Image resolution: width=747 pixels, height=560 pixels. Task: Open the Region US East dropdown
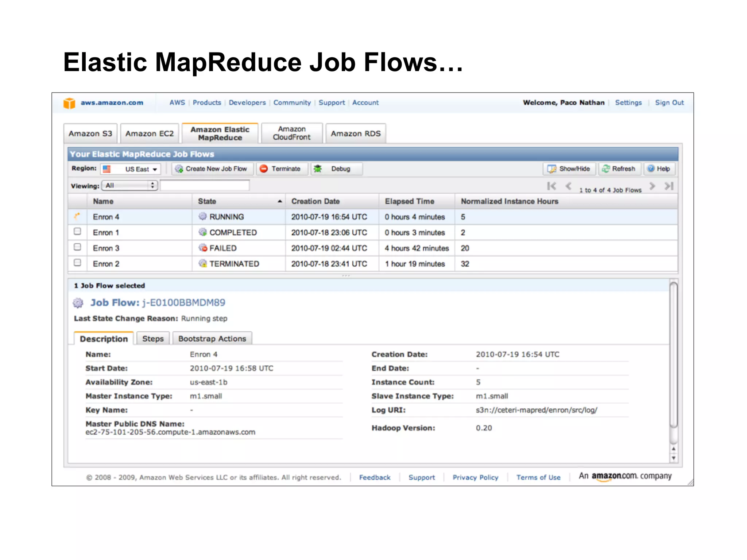click(131, 169)
